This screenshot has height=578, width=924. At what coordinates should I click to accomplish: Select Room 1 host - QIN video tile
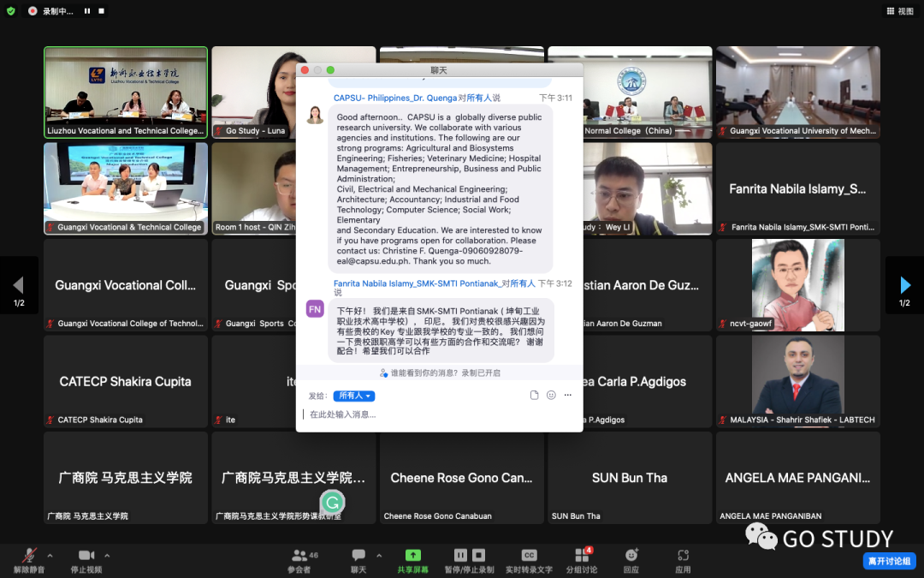click(254, 188)
